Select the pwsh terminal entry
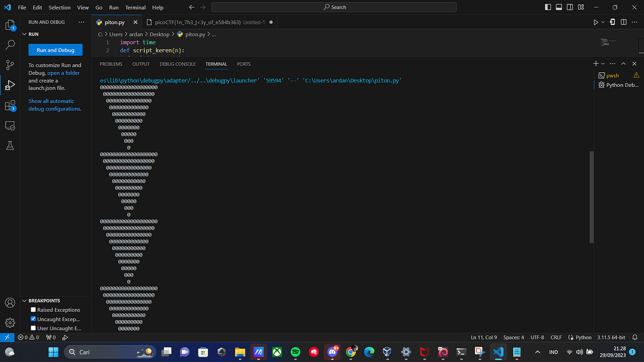 click(613, 76)
